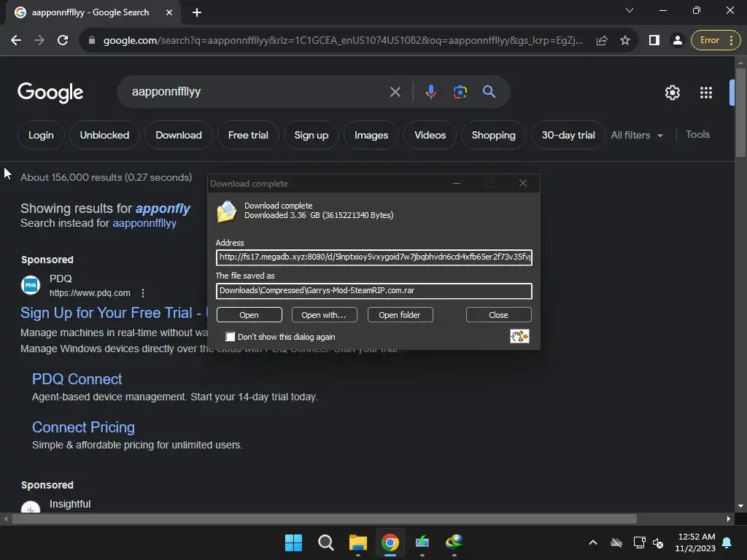747x560 pixels.
Task: Show hidden system tray icons chevron
Action: click(x=593, y=542)
